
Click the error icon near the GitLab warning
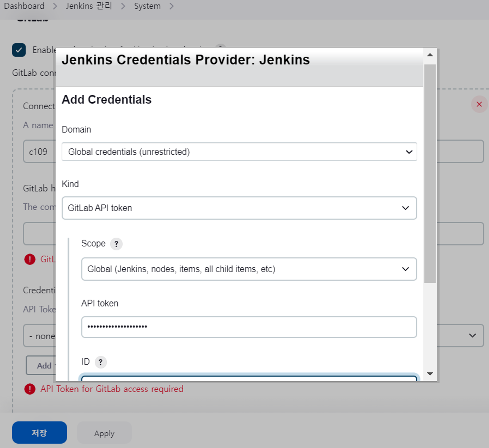click(30, 259)
